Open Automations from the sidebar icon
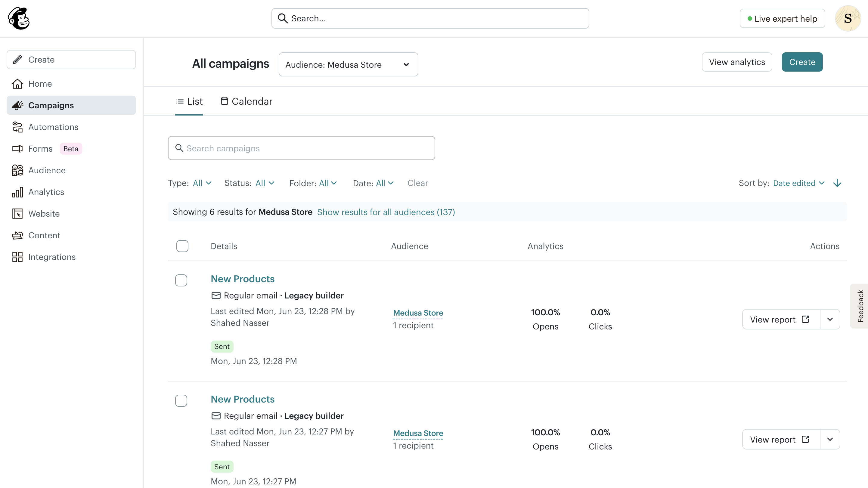 click(17, 127)
